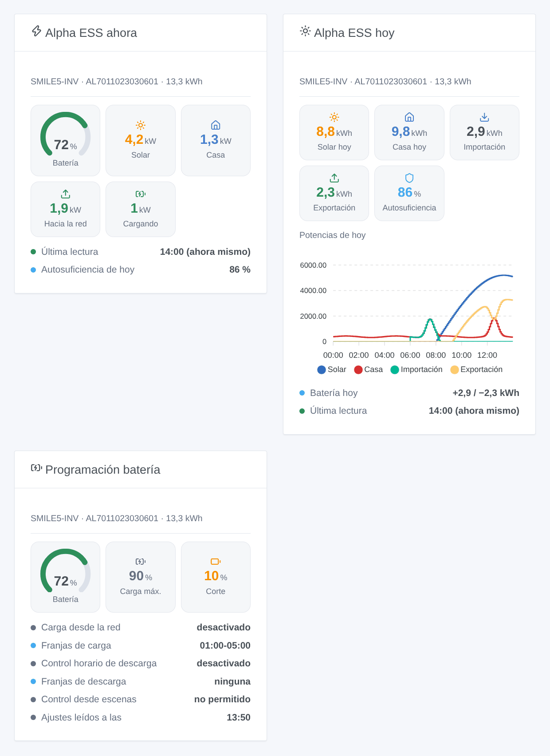Screen dimensions: 550x756
Task: Click the sun icon in the Solar tile
Action: coord(141,125)
